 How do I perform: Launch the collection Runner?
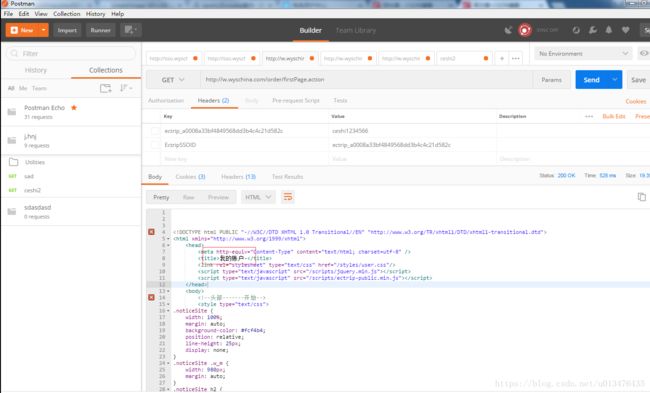click(x=100, y=30)
